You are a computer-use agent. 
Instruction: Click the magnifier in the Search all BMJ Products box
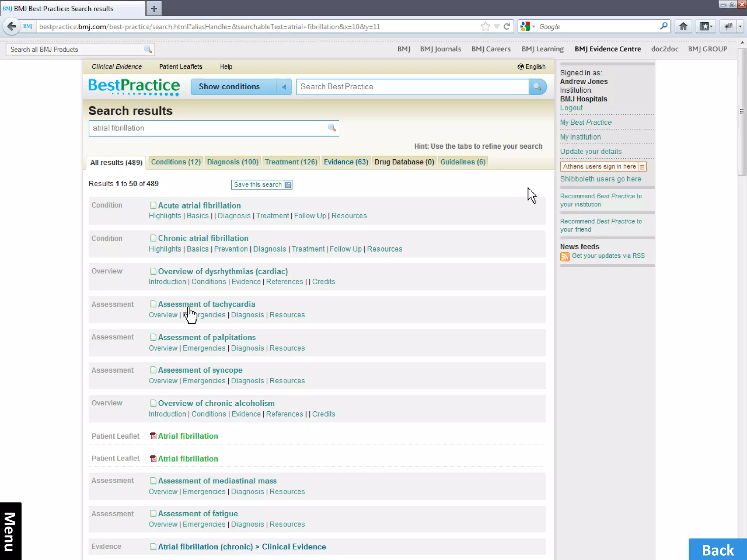tap(148, 49)
